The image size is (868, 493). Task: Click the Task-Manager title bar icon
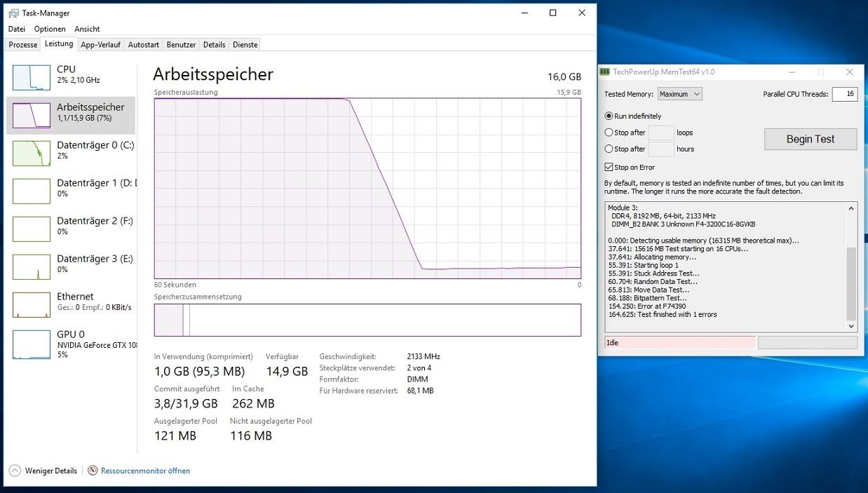click(x=13, y=13)
